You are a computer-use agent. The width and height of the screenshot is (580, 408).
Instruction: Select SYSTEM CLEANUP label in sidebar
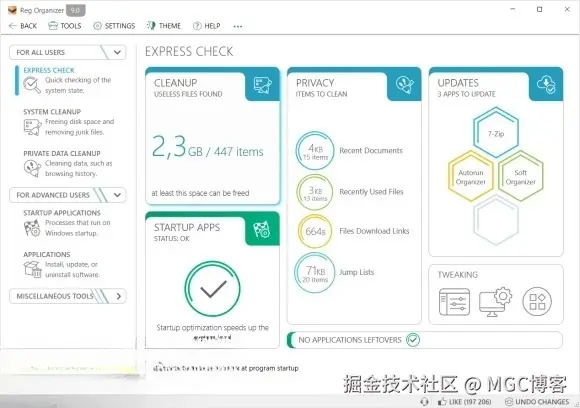52,112
